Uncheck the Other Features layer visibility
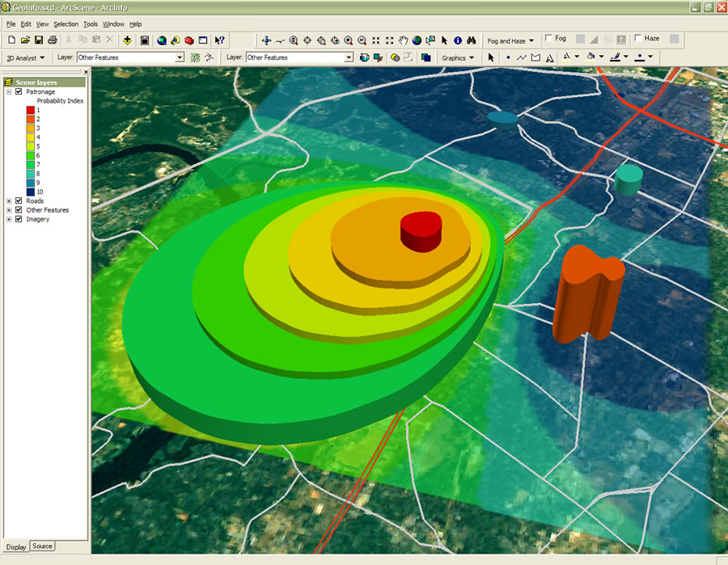The image size is (728, 565). point(19,209)
